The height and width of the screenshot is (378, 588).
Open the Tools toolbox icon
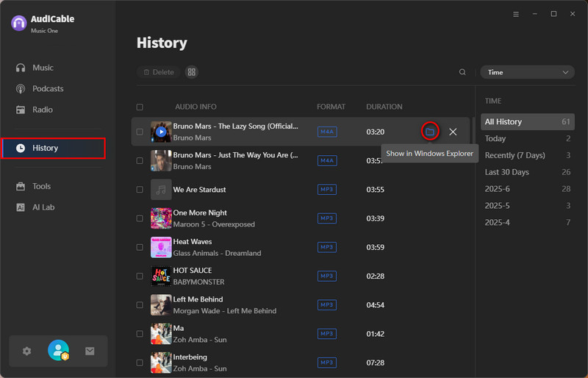click(x=21, y=186)
